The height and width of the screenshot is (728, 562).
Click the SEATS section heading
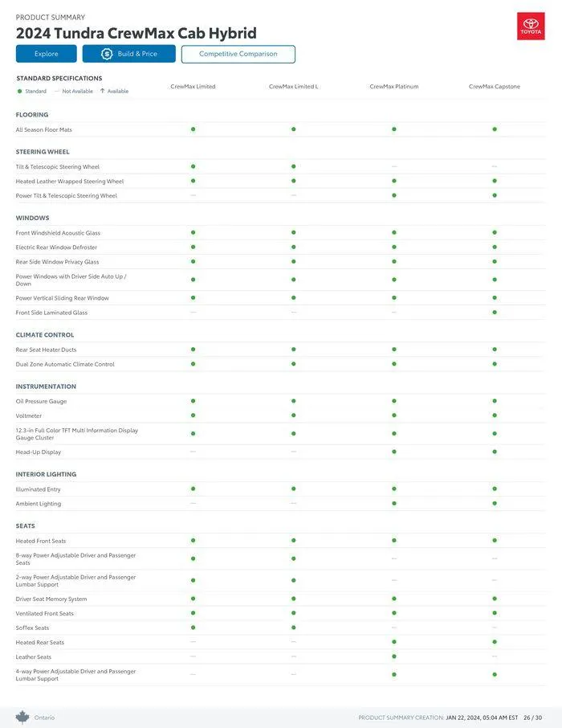point(26,526)
